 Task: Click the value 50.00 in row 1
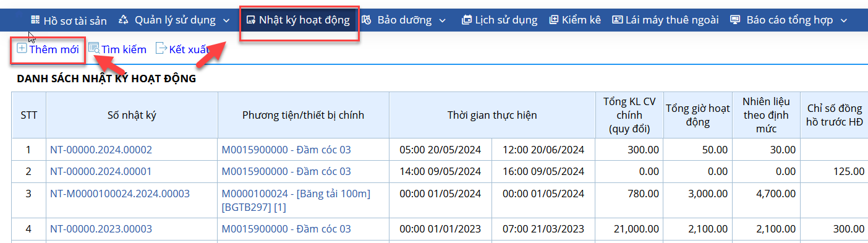point(715,150)
